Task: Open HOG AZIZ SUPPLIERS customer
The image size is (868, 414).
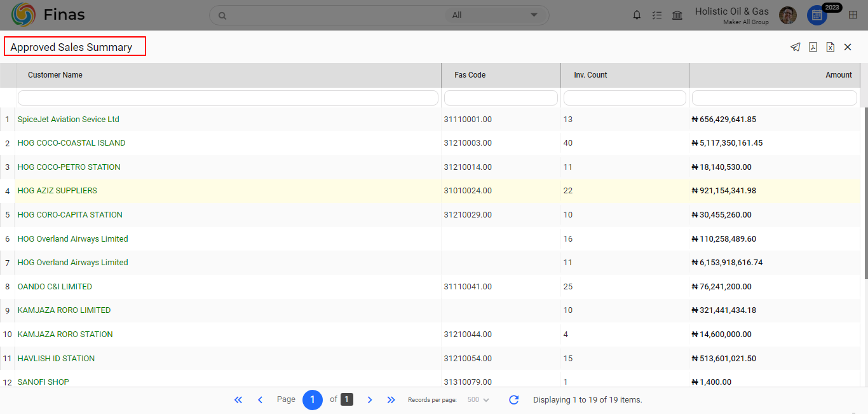Action: click(57, 191)
